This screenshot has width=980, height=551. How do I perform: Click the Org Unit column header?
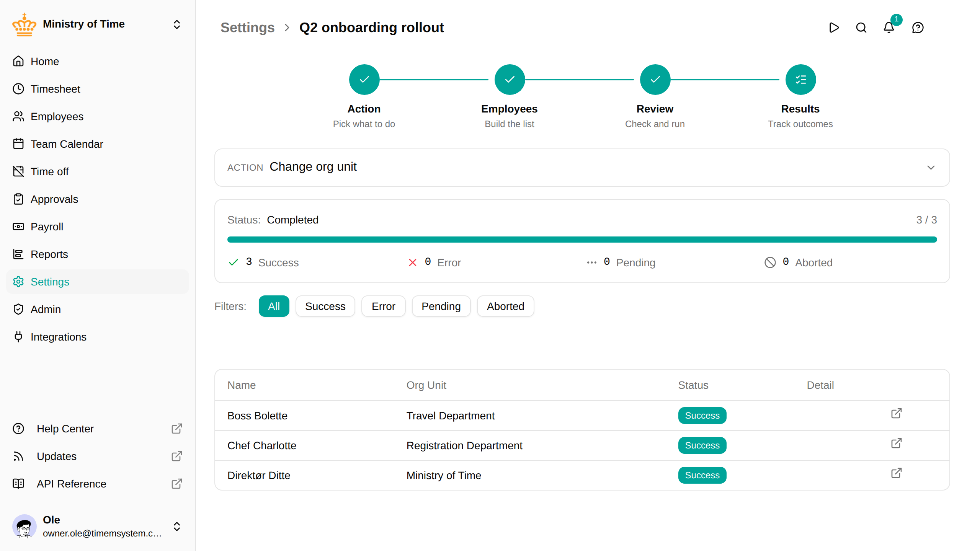[426, 385]
